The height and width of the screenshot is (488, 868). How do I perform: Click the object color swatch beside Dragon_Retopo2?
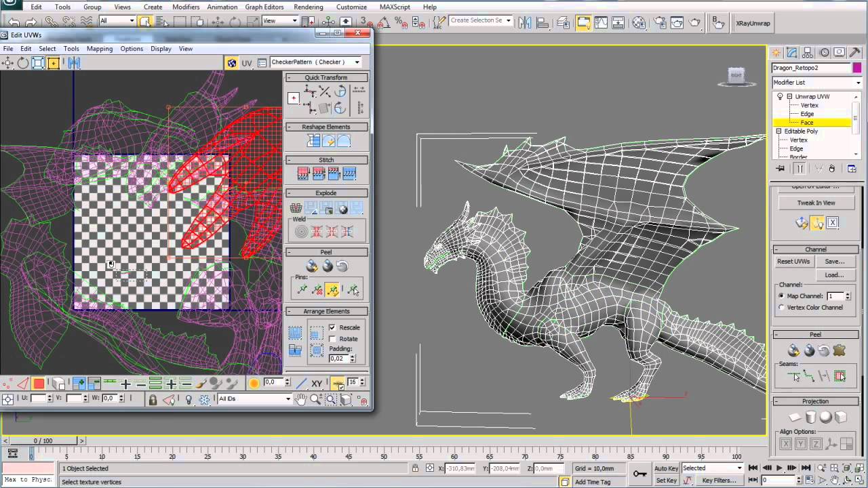pyautogui.click(x=856, y=68)
